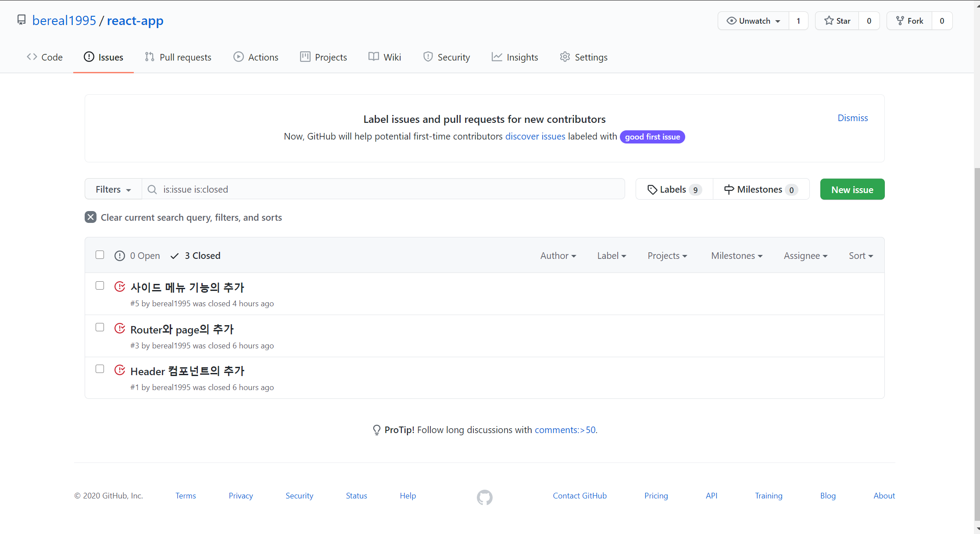Check the box for Router와 page issue
The width and height of the screenshot is (980, 534).
(x=100, y=327)
